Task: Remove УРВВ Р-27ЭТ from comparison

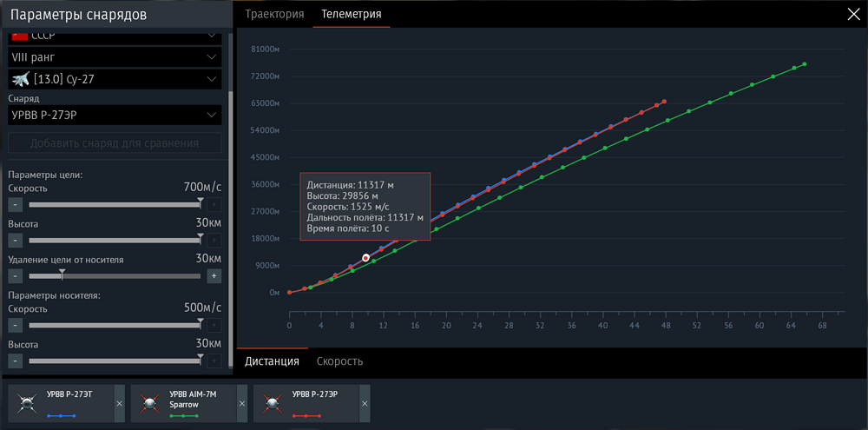Action: pos(119,403)
